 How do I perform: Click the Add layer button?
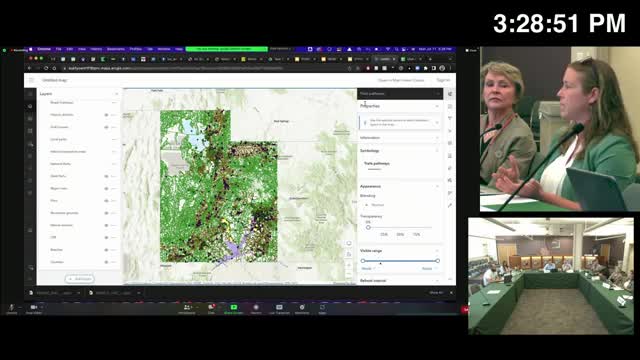[x=80, y=279]
